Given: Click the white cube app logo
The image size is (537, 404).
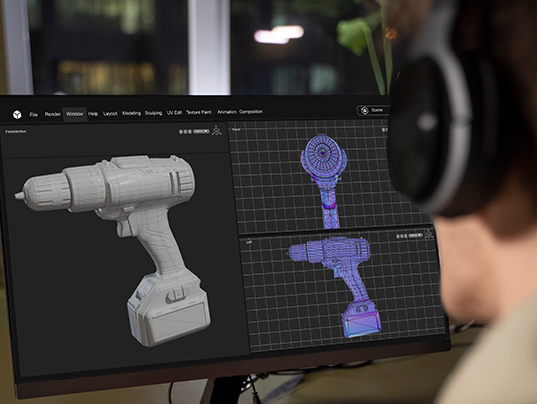Looking at the screenshot, I should click(x=17, y=115).
